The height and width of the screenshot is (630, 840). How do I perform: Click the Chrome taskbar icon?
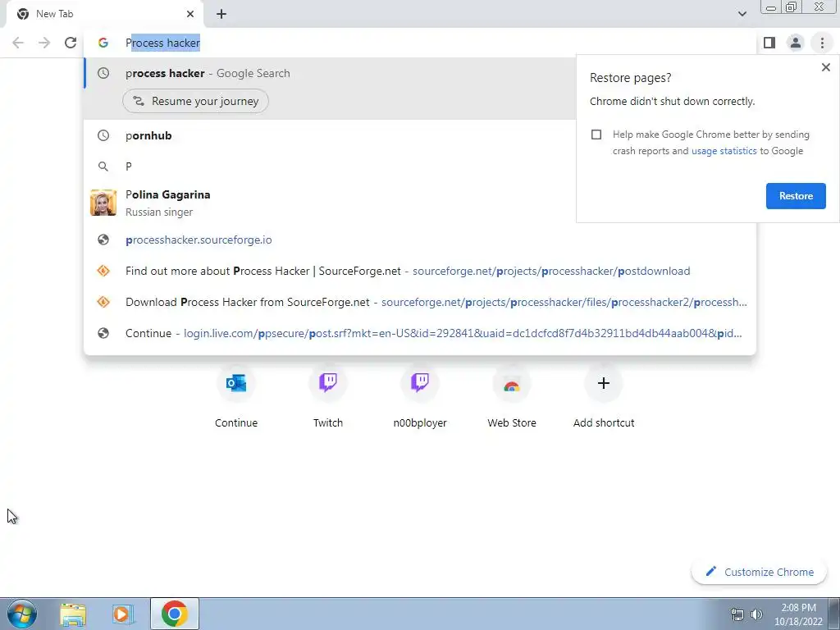(x=174, y=614)
